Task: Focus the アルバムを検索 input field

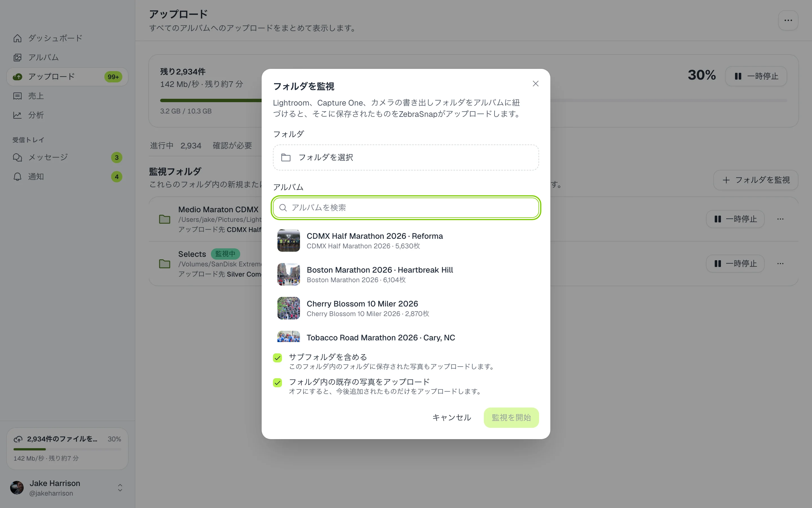Action: (x=406, y=208)
